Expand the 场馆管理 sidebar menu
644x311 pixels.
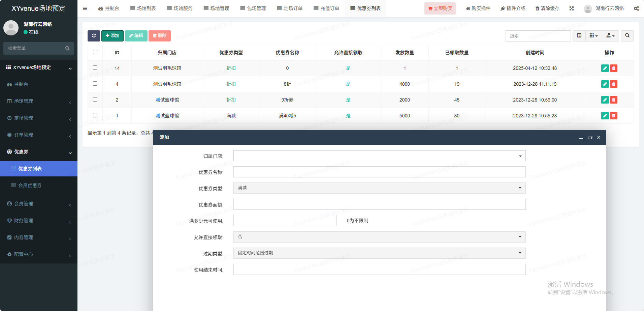tap(24, 101)
